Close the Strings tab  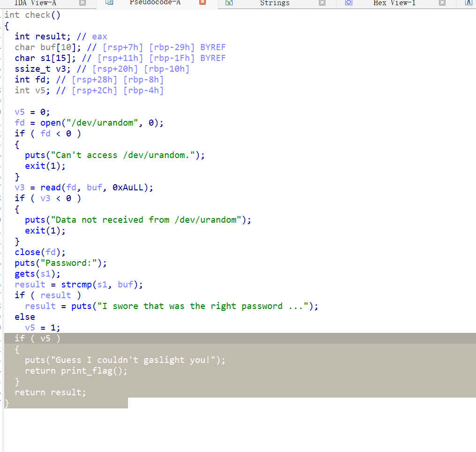[x=322, y=3]
